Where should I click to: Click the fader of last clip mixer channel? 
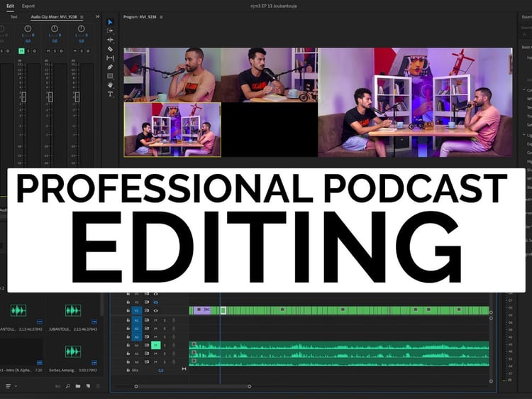(77, 97)
